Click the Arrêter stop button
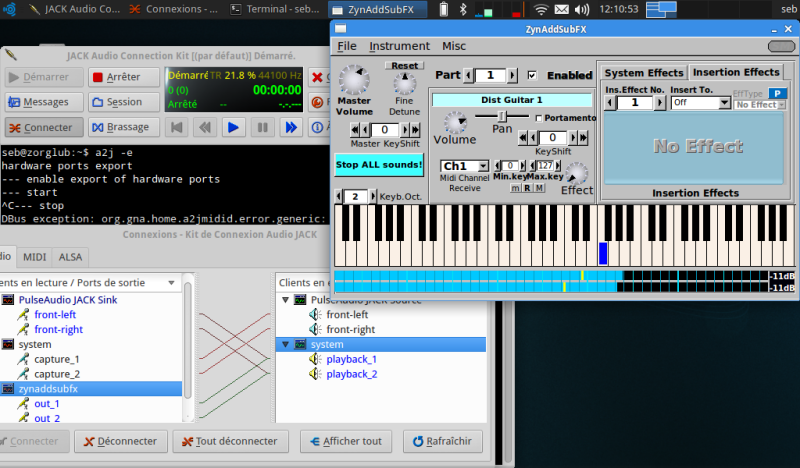Image resolution: width=800 pixels, height=468 pixels. tap(124, 77)
